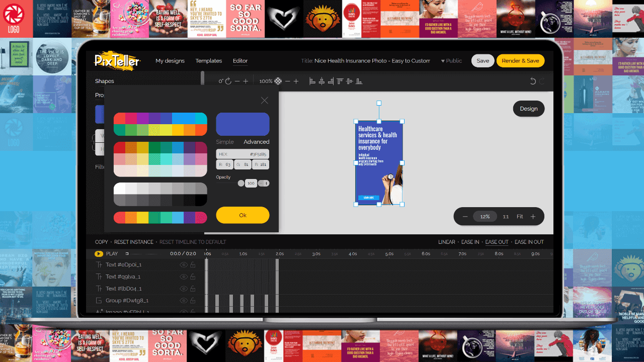Pick the cyan swatch in the bright palette
Image resolution: width=644 pixels, height=362 pixels.
(x=201, y=118)
